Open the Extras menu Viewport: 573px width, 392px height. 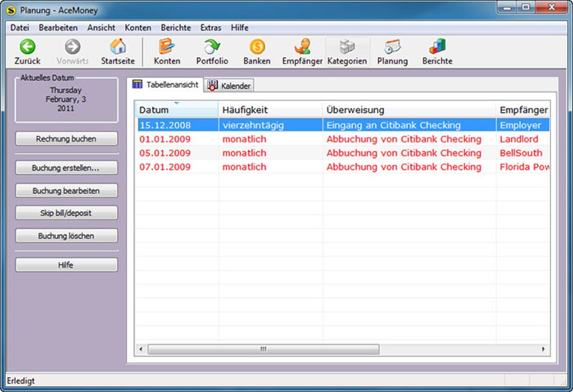[210, 27]
